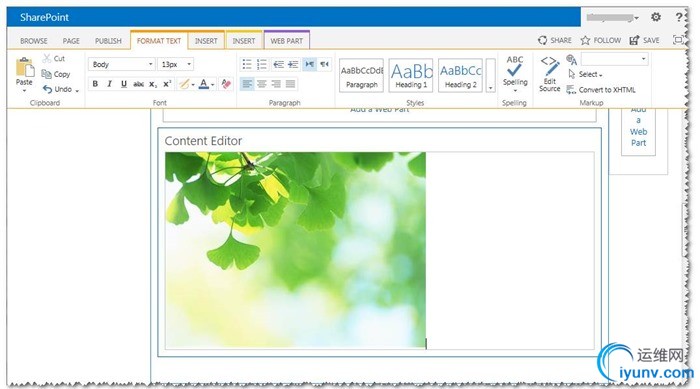Open the highlight color dropdown arrow
Viewport: 700px width, 389px height.
pyautogui.click(x=193, y=84)
